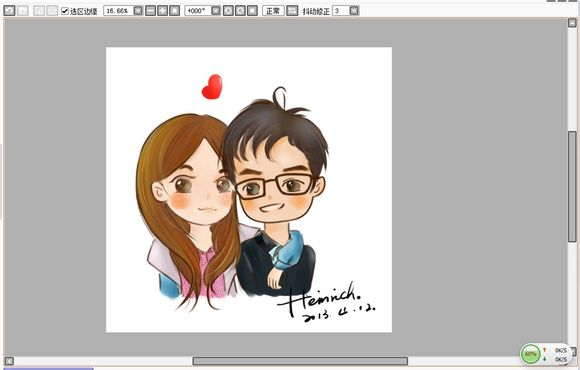Viewport: 580px width, 370px height.
Task: Click the download speed arrow in widget
Action: (544, 359)
